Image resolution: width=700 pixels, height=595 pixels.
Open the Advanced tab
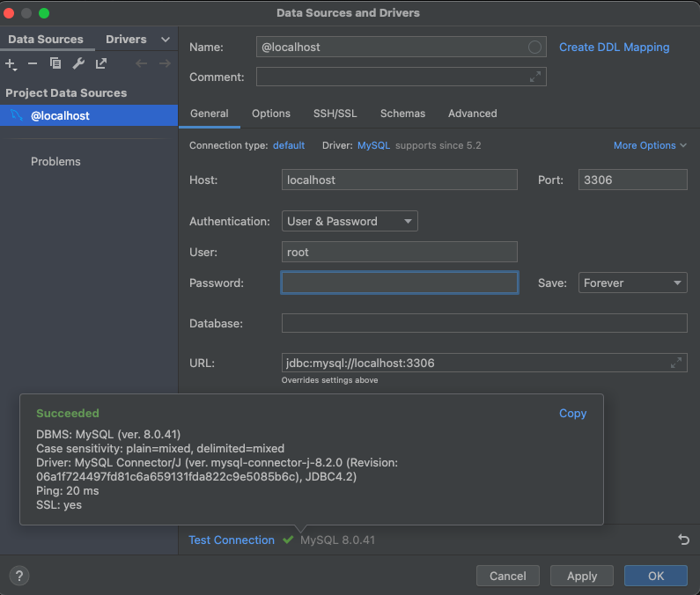coord(472,114)
